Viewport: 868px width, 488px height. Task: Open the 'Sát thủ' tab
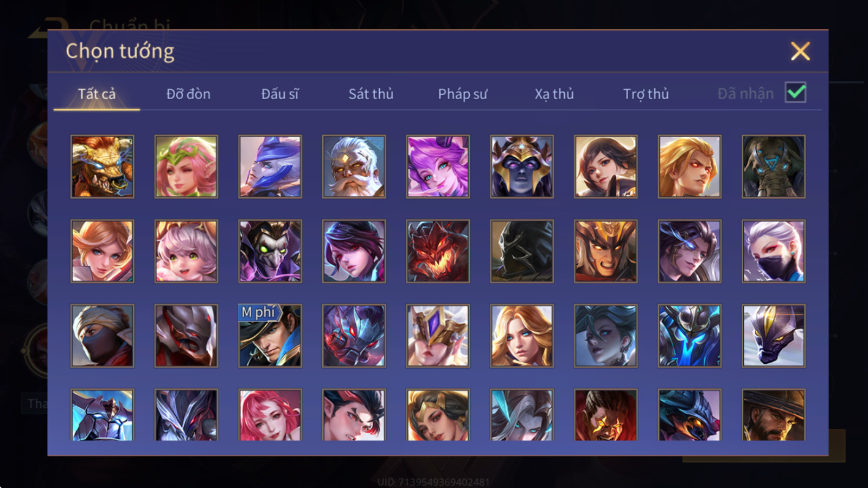click(x=371, y=94)
